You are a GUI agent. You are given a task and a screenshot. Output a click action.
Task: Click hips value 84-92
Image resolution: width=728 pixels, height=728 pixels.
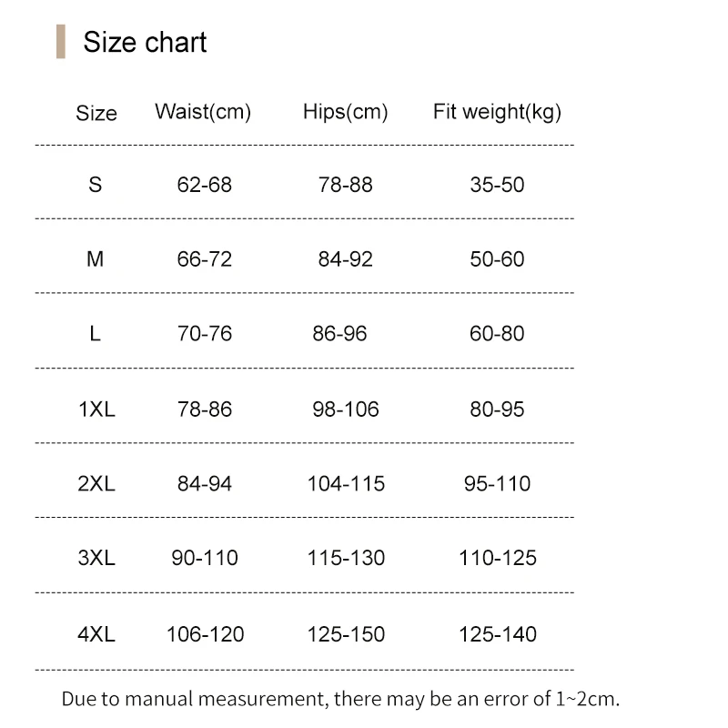[x=346, y=259]
